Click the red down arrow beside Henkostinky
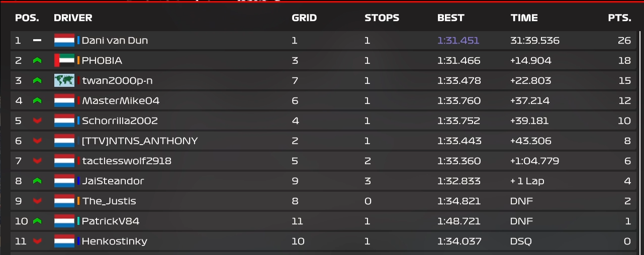This screenshot has height=255, width=644. [x=37, y=241]
